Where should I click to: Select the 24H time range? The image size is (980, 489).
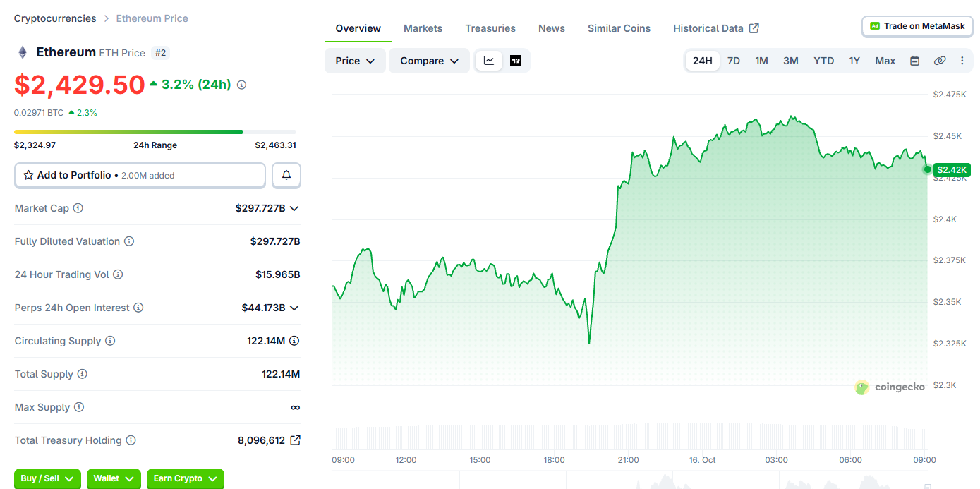tap(703, 61)
